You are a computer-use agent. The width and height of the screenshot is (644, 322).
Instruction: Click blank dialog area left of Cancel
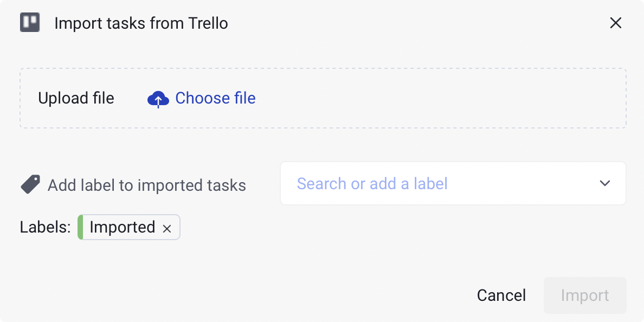(271, 295)
